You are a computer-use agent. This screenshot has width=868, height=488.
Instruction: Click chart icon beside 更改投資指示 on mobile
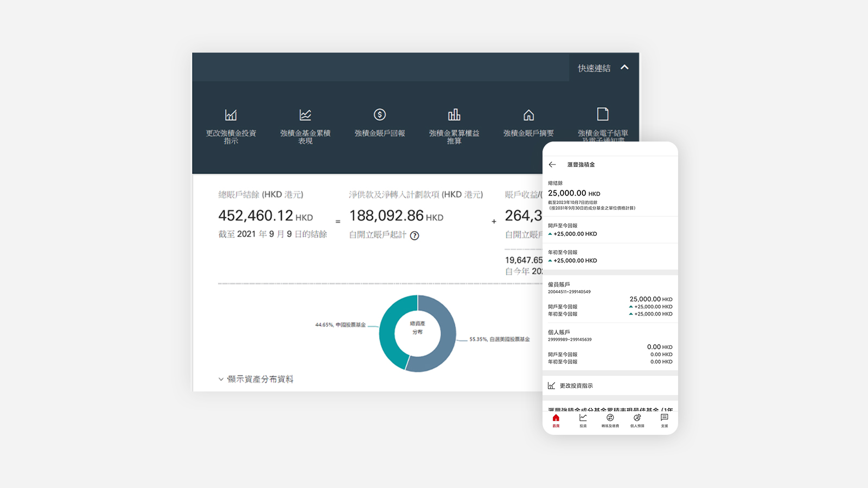pyautogui.click(x=551, y=386)
